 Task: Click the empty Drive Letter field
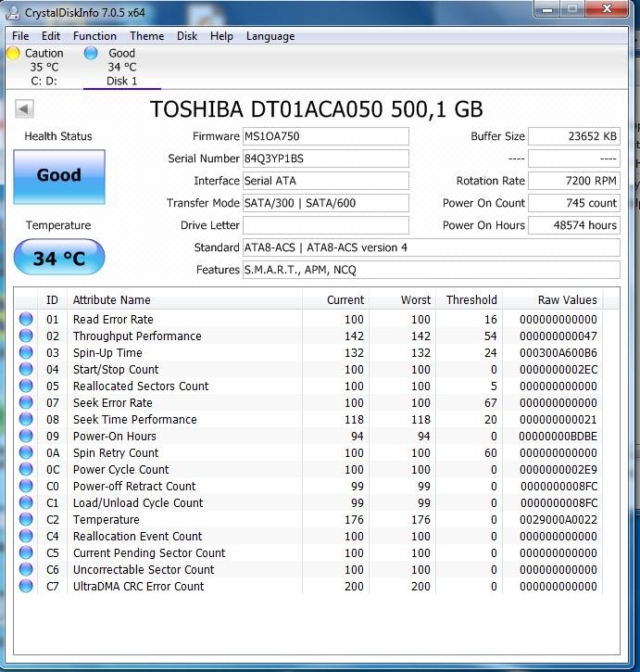[326, 225]
